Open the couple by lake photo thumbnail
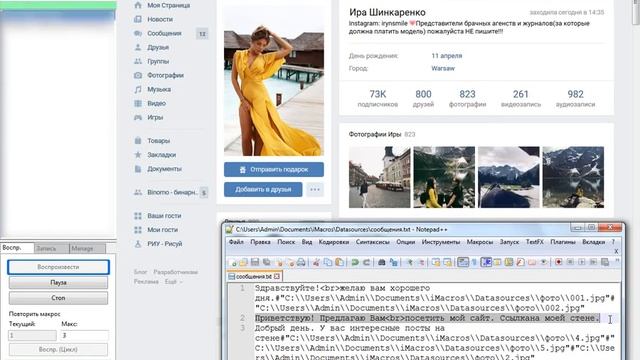The width and height of the screenshot is (640, 360). click(x=444, y=177)
